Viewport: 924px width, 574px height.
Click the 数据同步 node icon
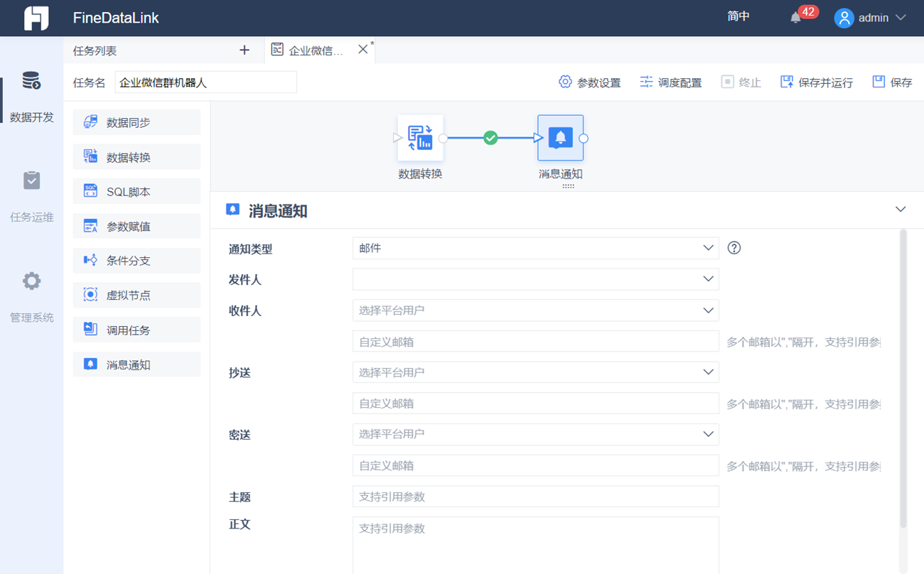point(90,122)
